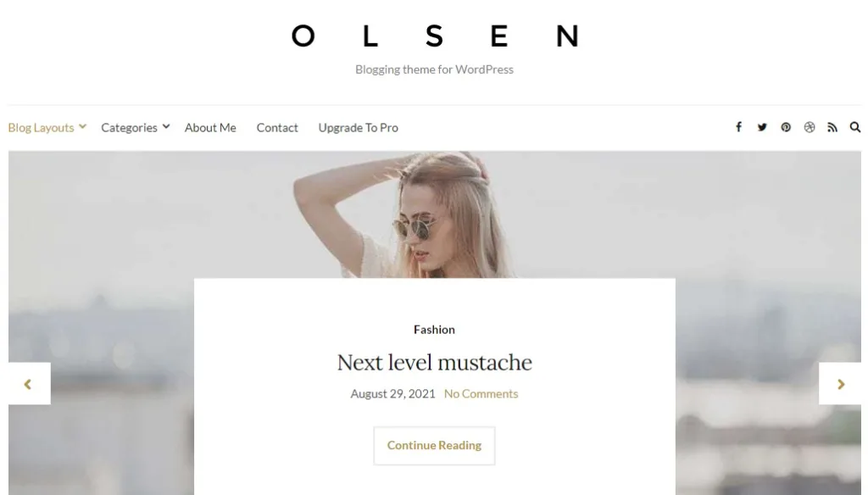Image resolution: width=868 pixels, height=495 pixels.
Task: Open the Next level mustache post title
Action: pyautogui.click(x=435, y=363)
